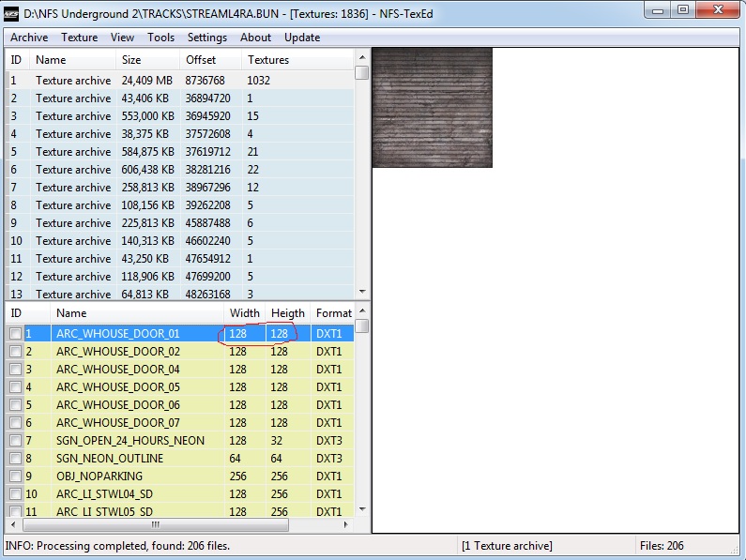746x560 pixels.
Task: Click the archive list scroll-down arrow
Action: pyautogui.click(x=362, y=291)
